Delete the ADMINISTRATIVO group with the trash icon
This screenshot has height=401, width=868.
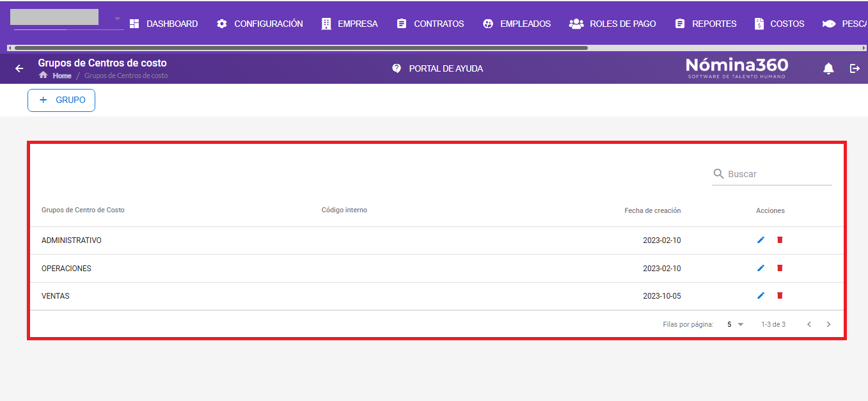[x=780, y=240]
